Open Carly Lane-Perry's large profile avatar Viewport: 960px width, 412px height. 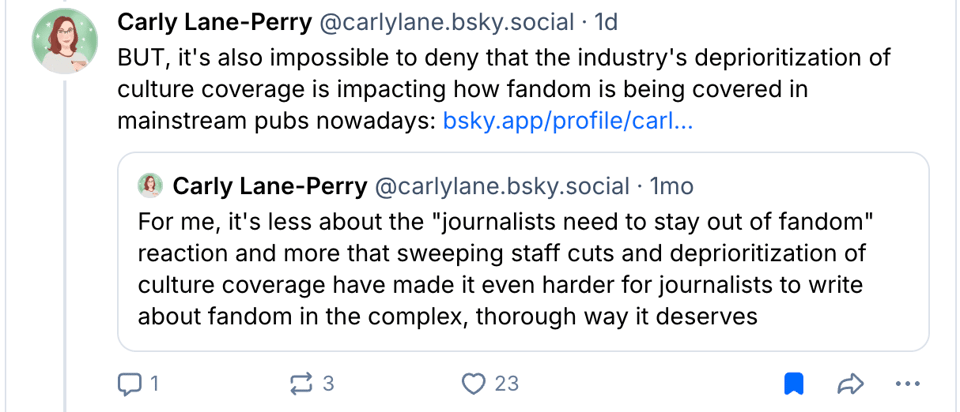(x=66, y=40)
